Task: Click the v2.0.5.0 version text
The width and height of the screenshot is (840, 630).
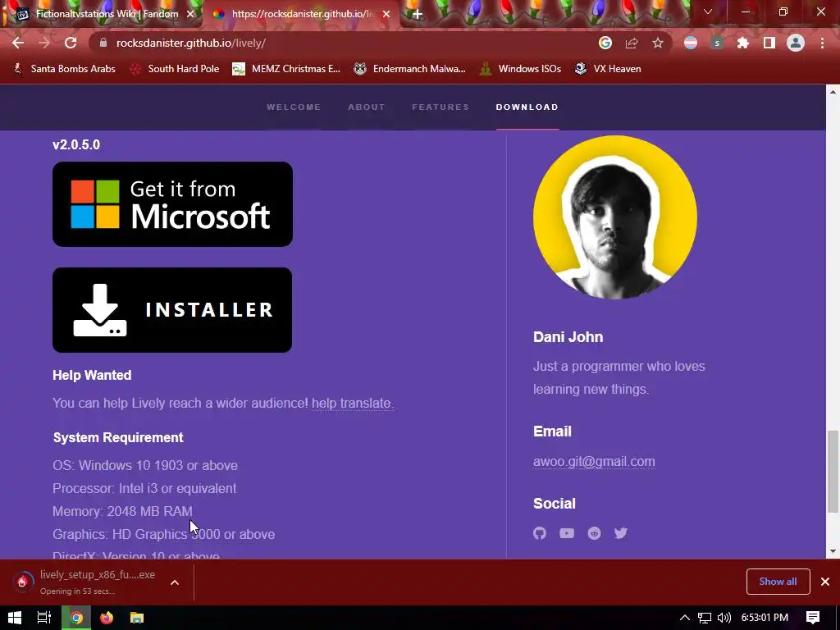Action: point(76,144)
